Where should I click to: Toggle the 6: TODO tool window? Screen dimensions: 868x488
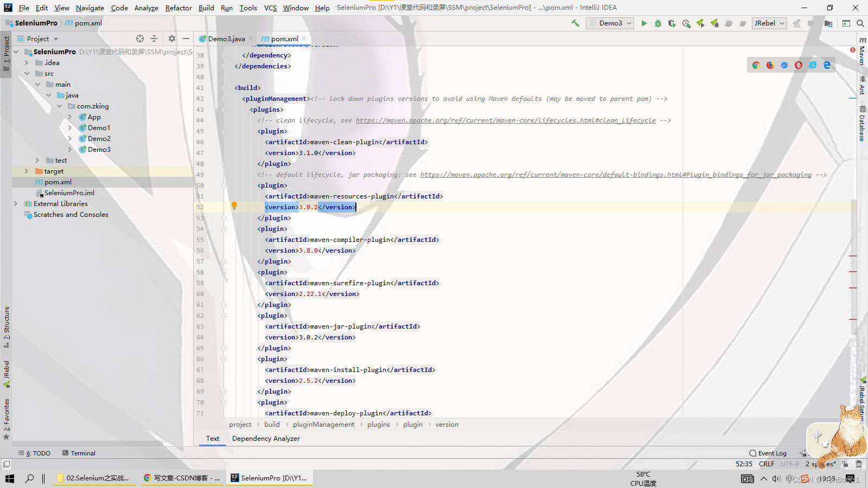click(x=34, y=453)
